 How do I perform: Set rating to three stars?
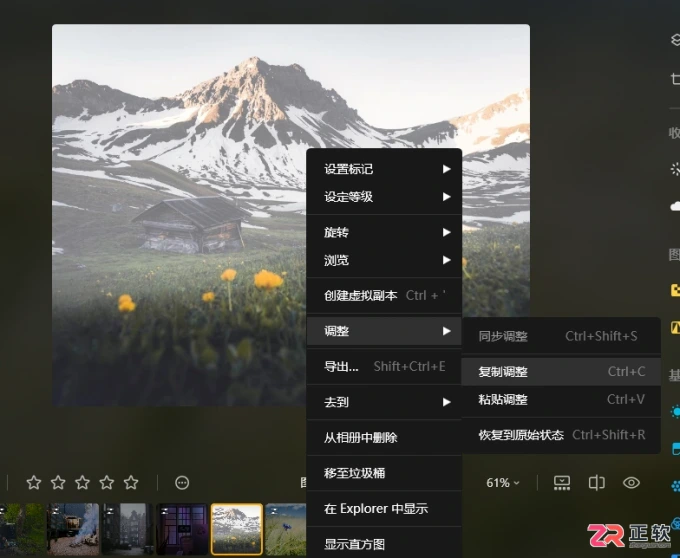pyautogui.click(x=82, y=483)
